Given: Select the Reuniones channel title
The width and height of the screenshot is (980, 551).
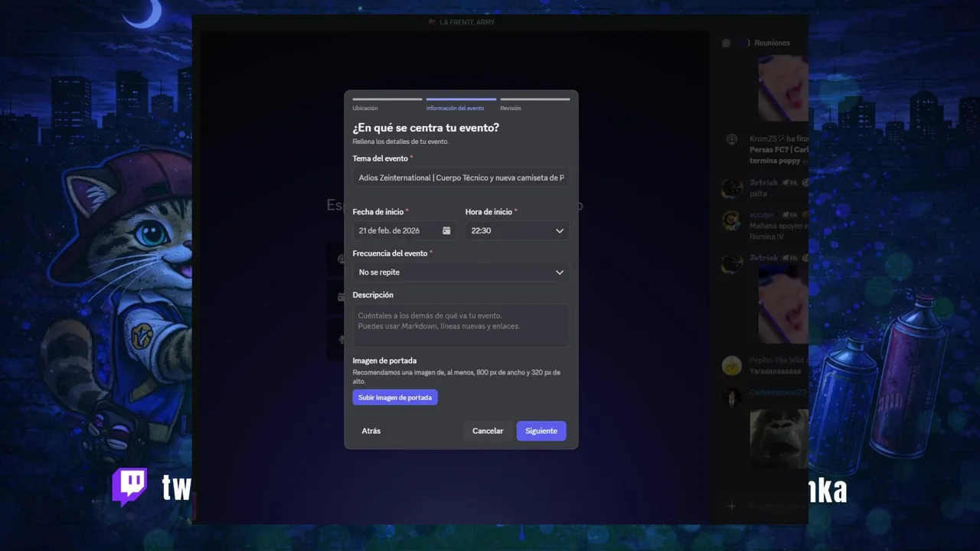Looking at the screenshot, I should 772,43.
